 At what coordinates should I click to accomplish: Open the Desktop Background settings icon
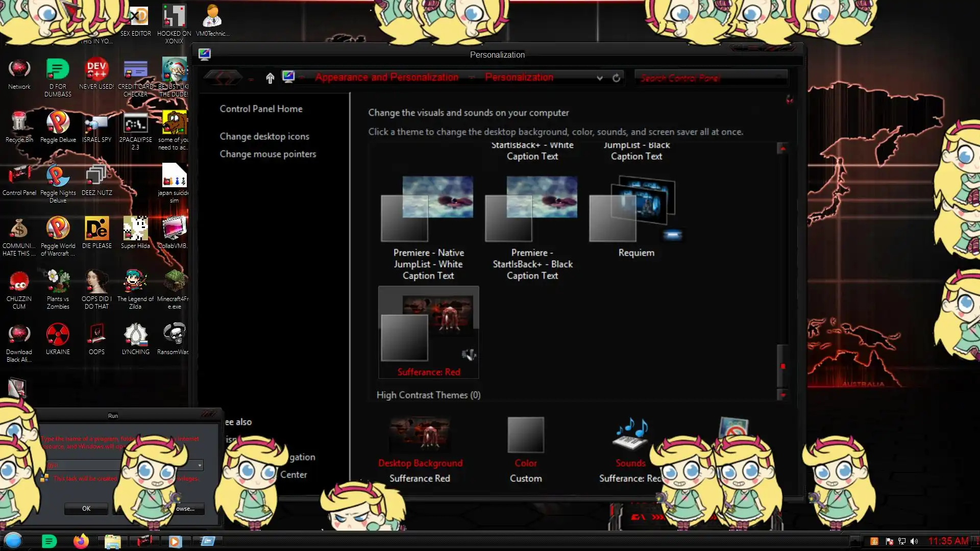click(420, 435)
